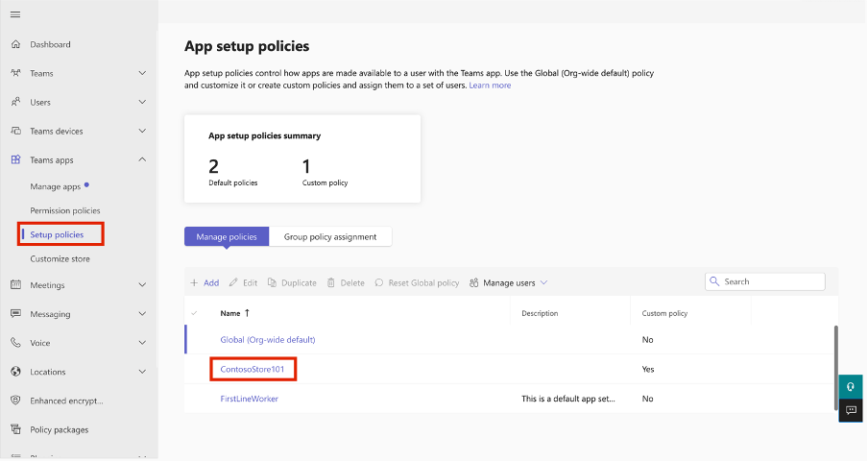Expand the Voice chevron

click(x=142, y=342)
